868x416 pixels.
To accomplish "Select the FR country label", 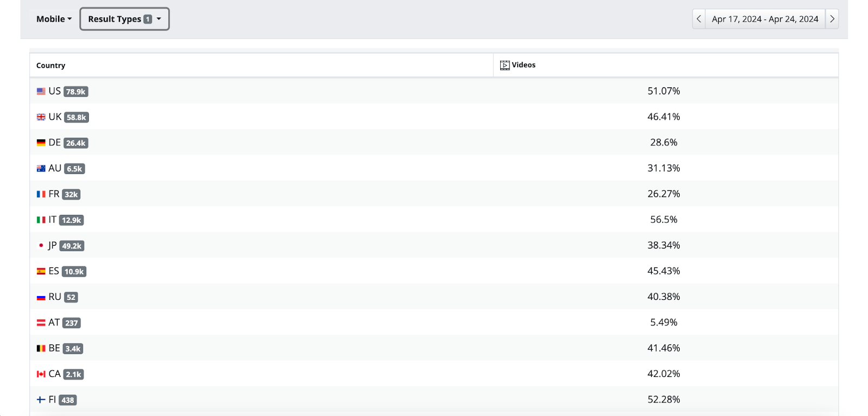I will coord(54,194).
